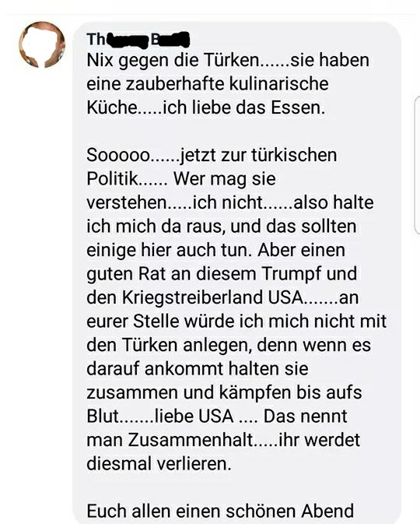Click the word "Zusammenhalt" in the comment

191,440
